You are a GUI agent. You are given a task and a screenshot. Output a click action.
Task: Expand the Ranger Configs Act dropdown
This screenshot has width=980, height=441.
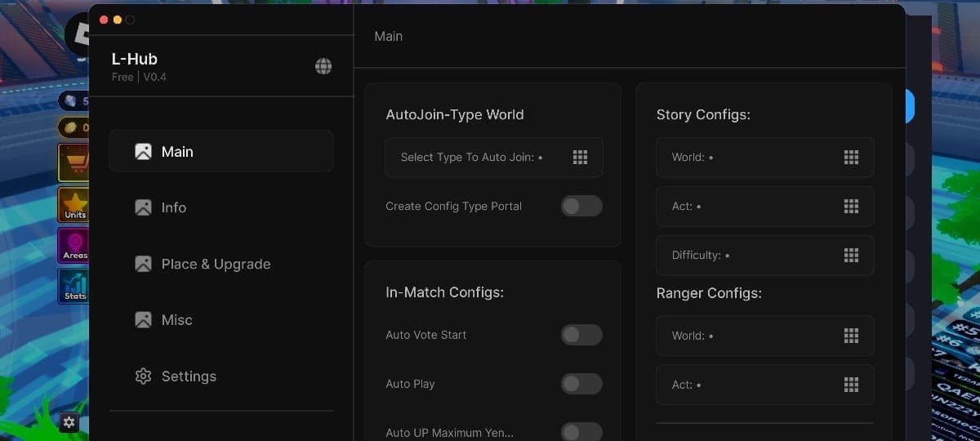[x=764, y=385]
